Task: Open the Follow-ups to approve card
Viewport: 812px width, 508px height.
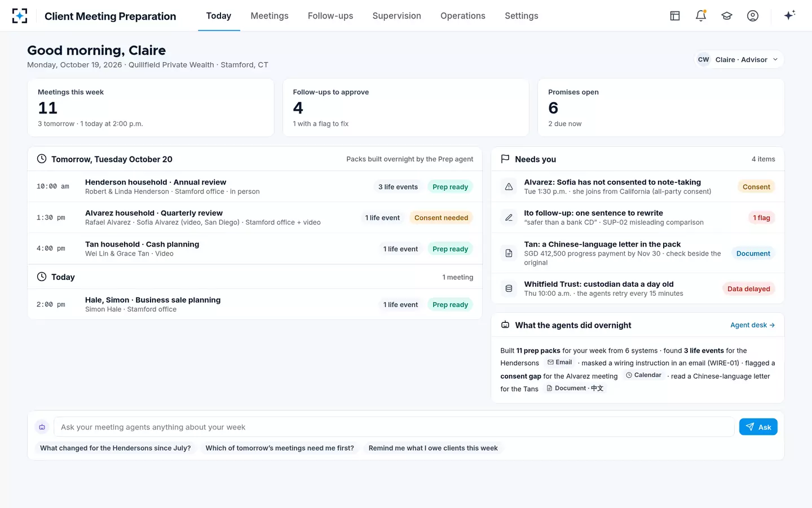Action: 406,107
